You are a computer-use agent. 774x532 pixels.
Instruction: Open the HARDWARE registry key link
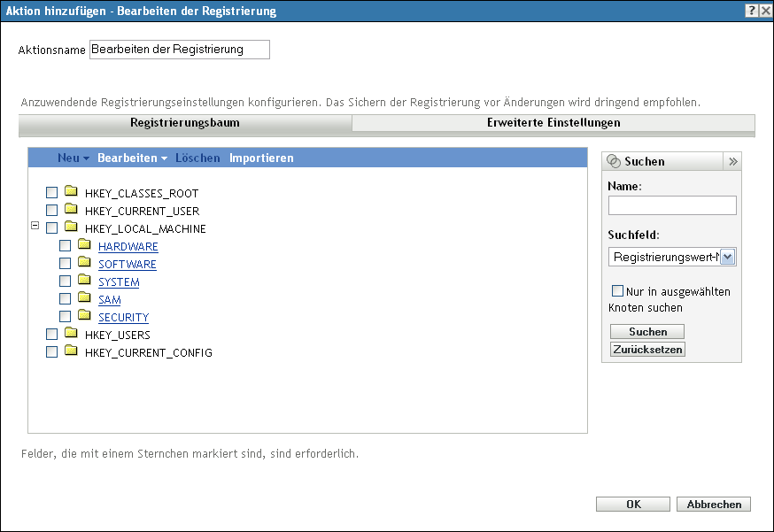(x=128, y=247)
